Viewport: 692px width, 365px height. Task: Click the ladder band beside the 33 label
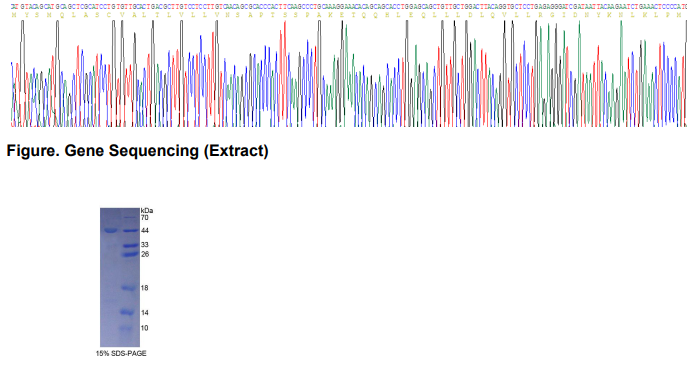130,245
